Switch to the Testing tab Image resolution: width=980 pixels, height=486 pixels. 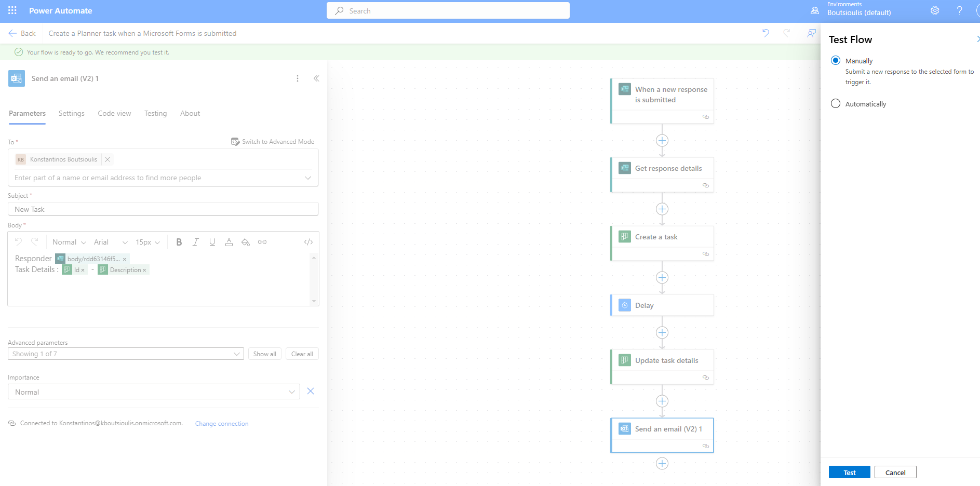156,113
